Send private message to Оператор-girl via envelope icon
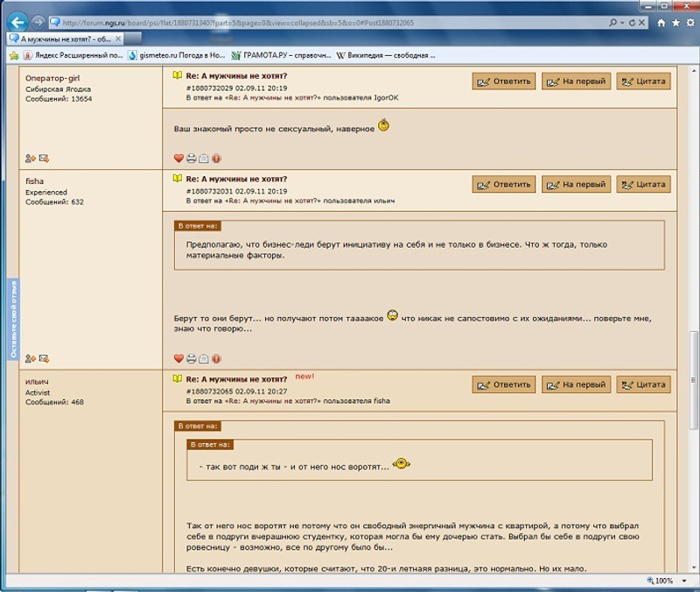This screenshot has width=700, height=592. pos(44,159)
